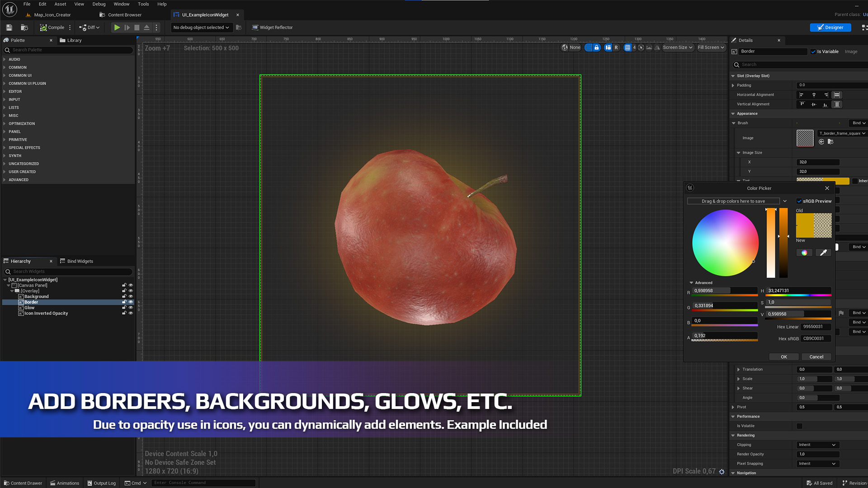Image resolution: width=868 pixels, height=488 pixels.
Task: Hide the Glow widget in hierarchy
Action: coord(131,308)
